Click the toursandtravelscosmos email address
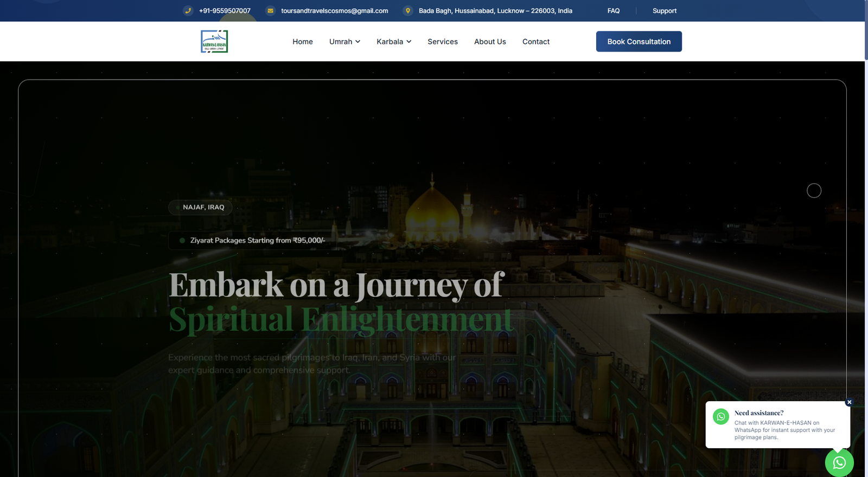 [x=334, y=11]
